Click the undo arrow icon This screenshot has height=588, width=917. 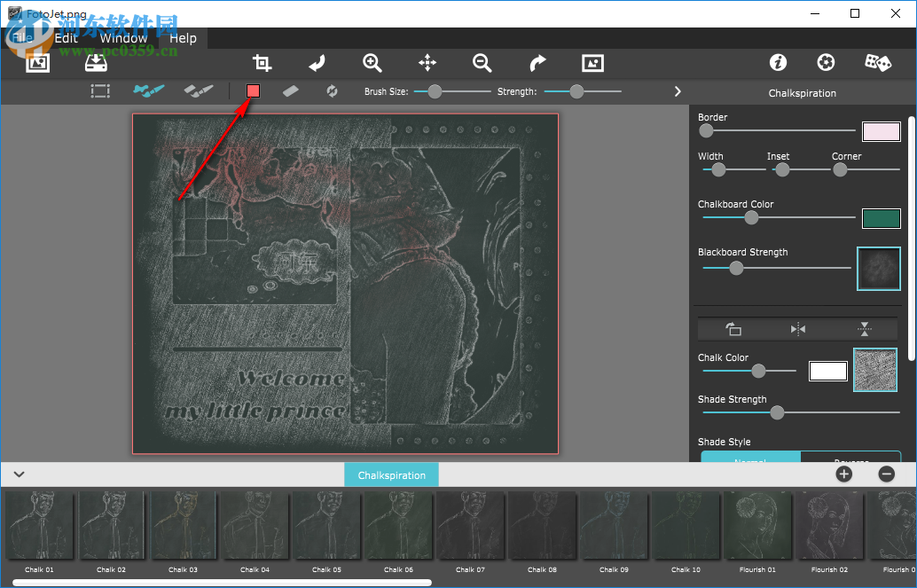coord(317,63)
